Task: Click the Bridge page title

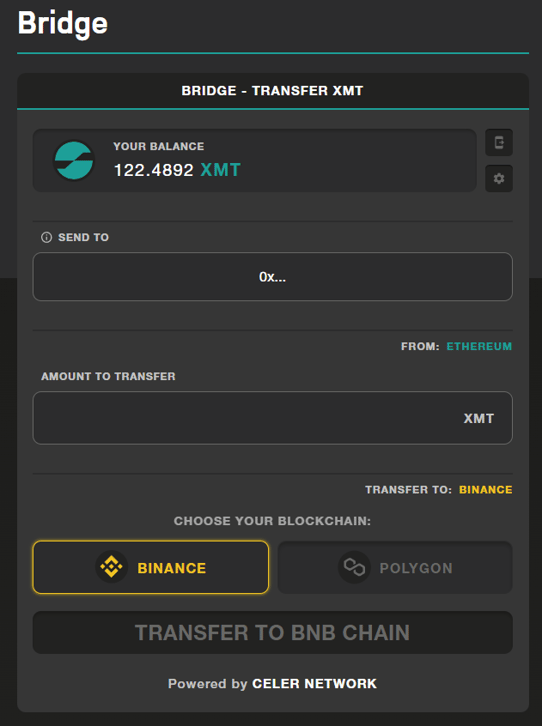Action: pyautogui.click(x=62, y=24)
